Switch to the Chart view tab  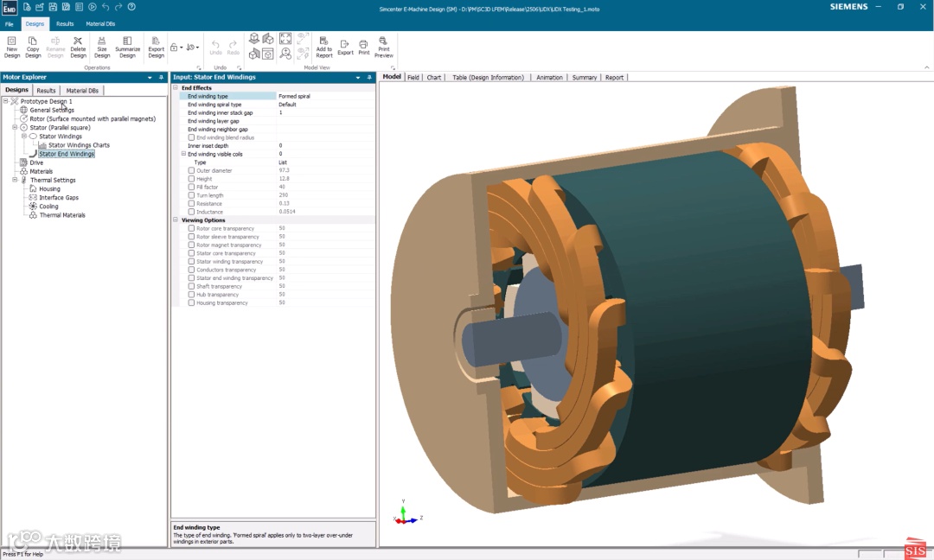433,78
